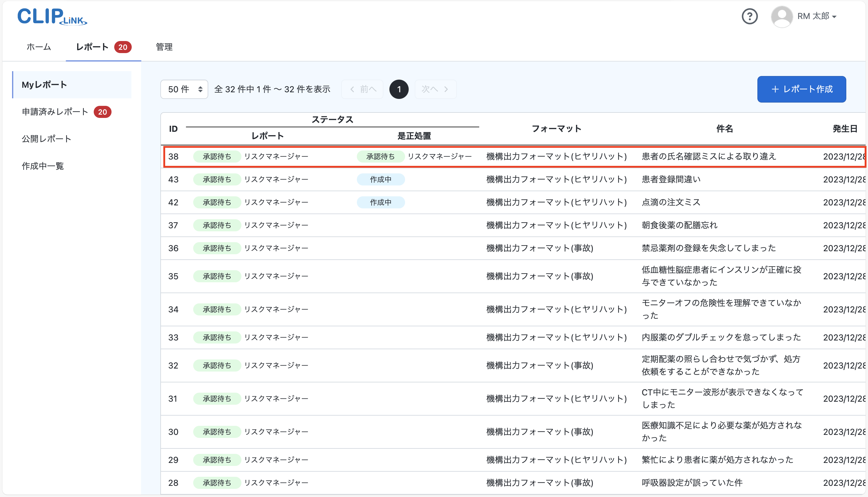
Task: Click the red 20 badge on レポート tab
Action: 123,47
